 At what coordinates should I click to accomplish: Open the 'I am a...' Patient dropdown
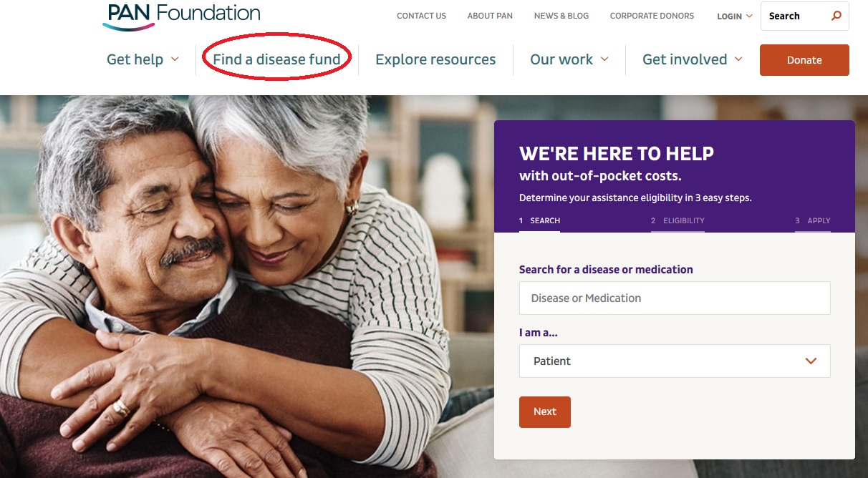(x=675, y=361)
